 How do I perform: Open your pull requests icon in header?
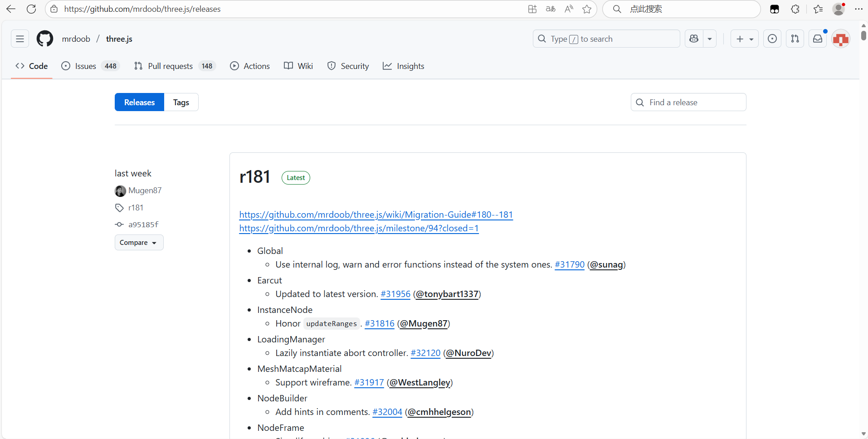click(x=795, y=39)
